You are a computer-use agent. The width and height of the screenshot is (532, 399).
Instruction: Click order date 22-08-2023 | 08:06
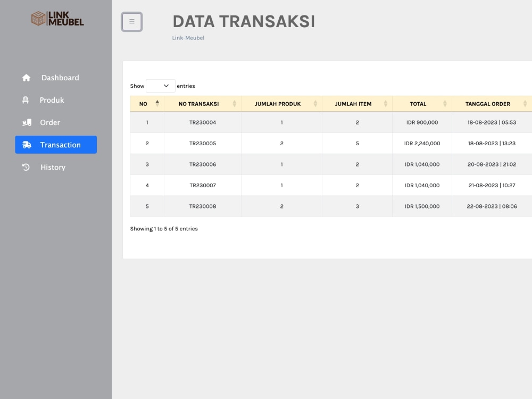click(492, 206)
